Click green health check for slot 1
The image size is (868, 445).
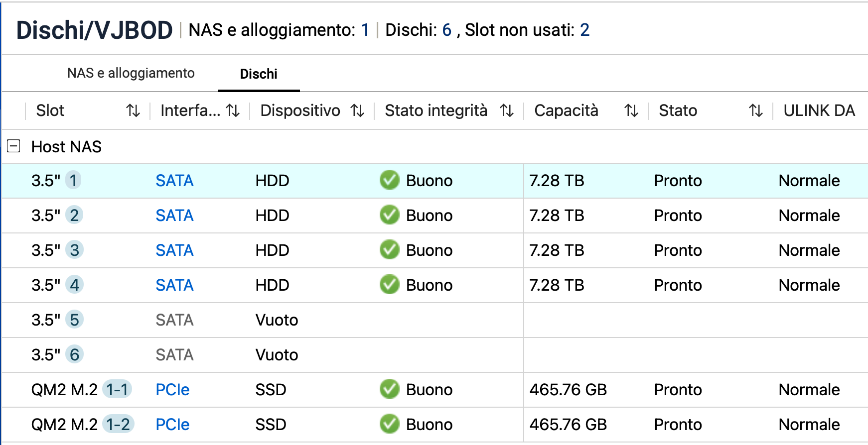click(x=389, y=180)
